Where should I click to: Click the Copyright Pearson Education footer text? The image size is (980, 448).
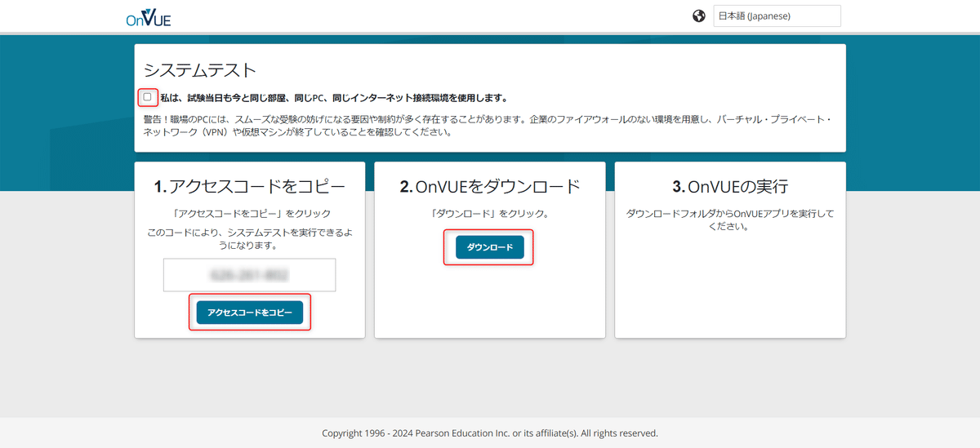pos(490,433)
